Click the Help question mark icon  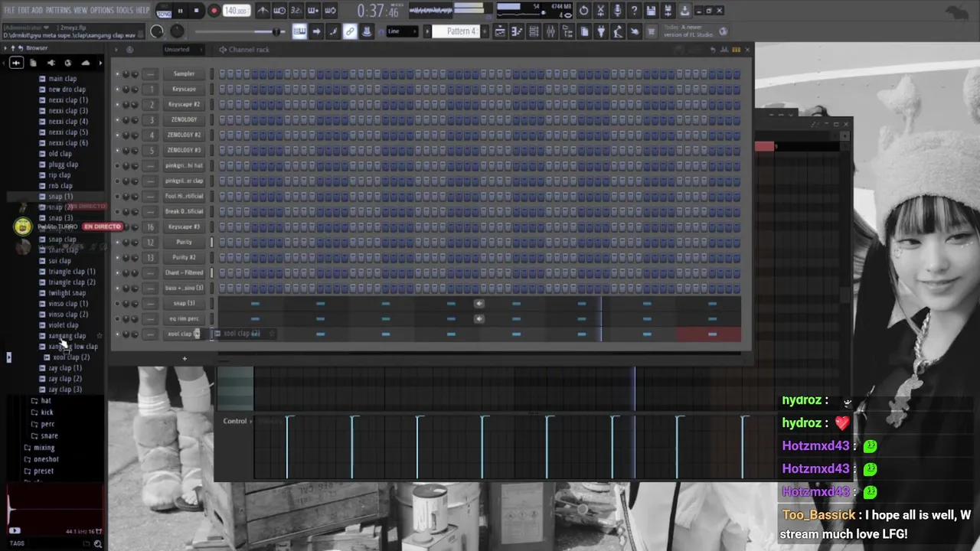[x=634, y=11]
